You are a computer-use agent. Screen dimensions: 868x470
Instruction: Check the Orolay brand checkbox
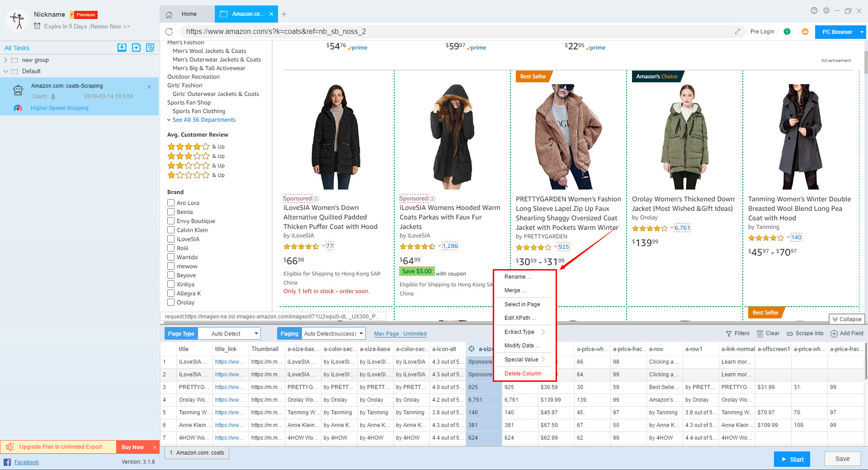click(x=171, y=302)
